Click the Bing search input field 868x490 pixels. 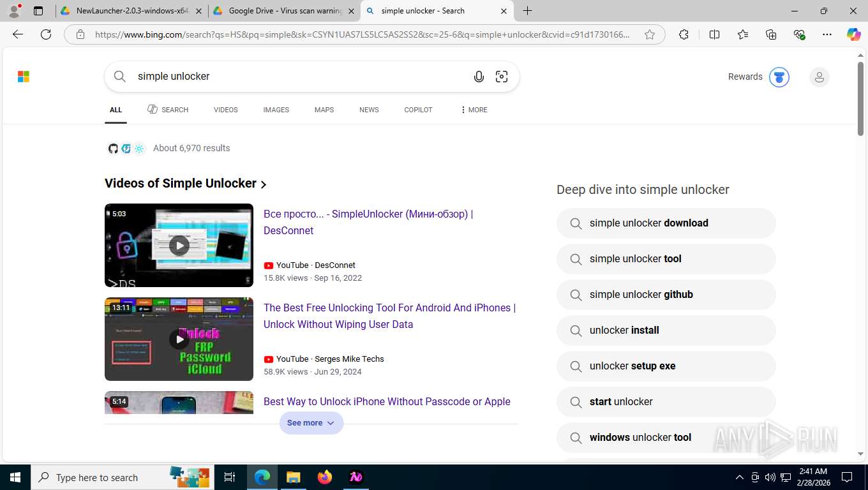tap(300, 77)
